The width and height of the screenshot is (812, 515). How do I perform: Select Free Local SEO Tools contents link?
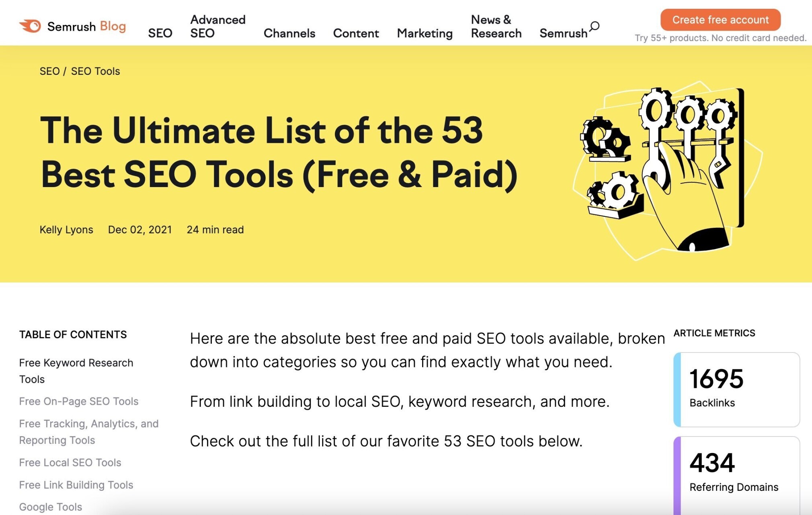pos(70,462)
